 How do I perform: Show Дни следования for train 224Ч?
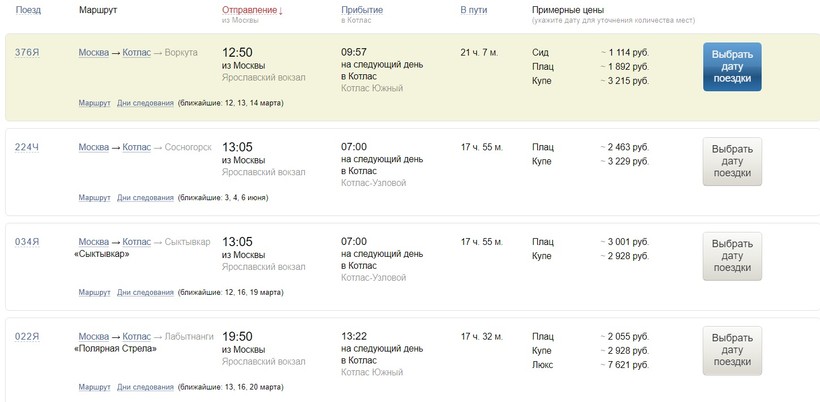145,198
